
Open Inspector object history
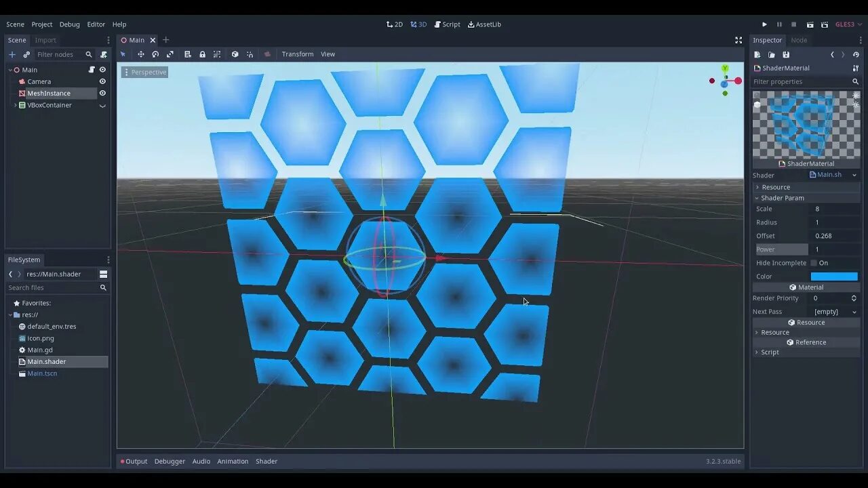pyautogui.click(x=856, y=55)
